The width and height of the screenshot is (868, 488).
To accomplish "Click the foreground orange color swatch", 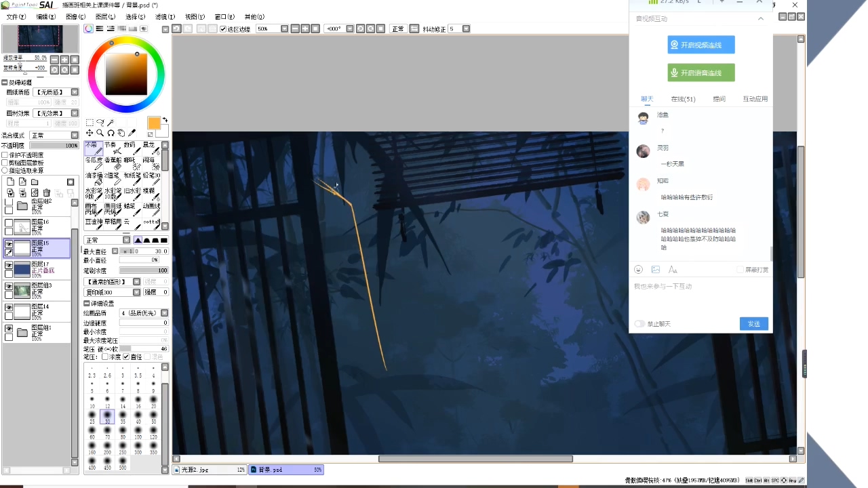I will [x=154, y=123].
